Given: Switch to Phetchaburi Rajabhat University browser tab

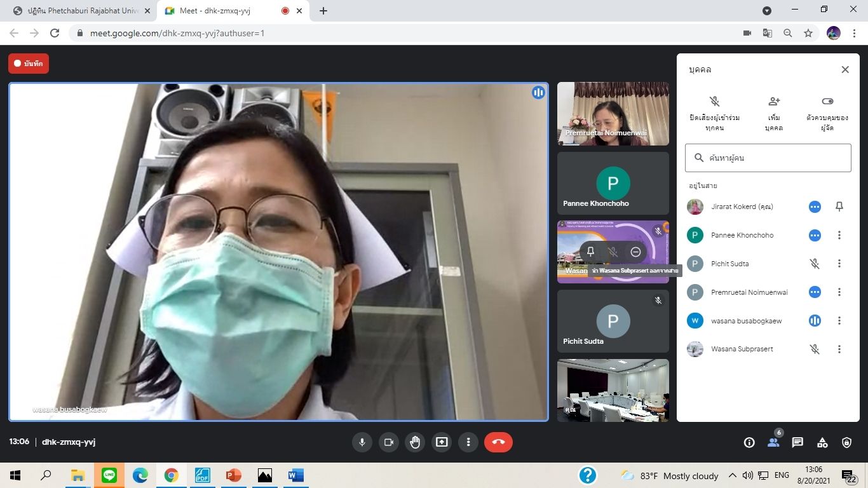Looking at the screenshot, I should coord(83,11).
